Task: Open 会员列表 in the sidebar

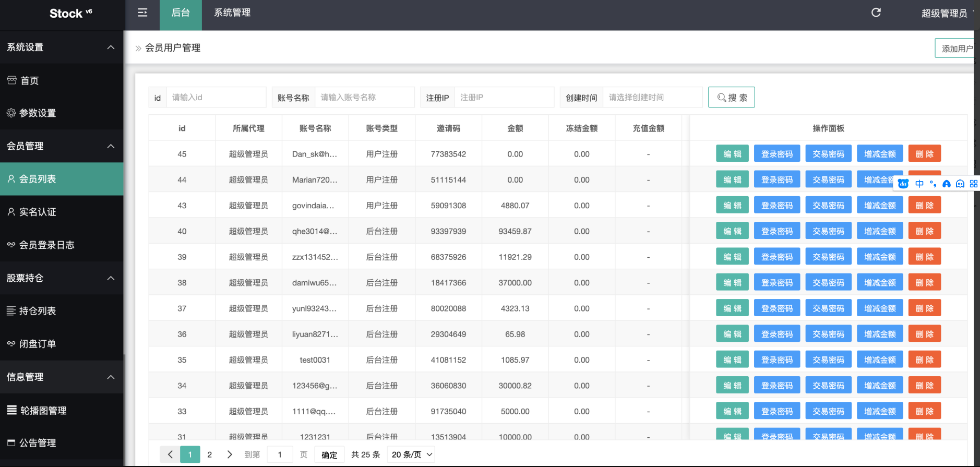Action: (62, 179)
